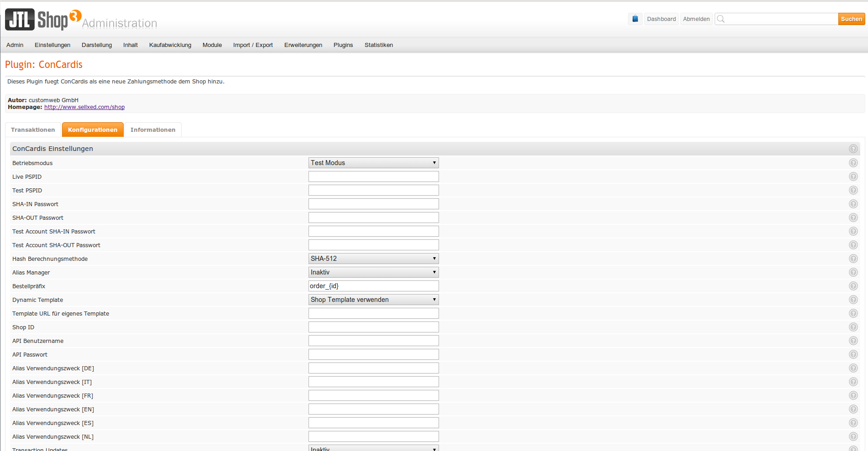Click help icon in ConCardis Einstellungen header
Screen dimensions: 868x451
click(853, 149)
